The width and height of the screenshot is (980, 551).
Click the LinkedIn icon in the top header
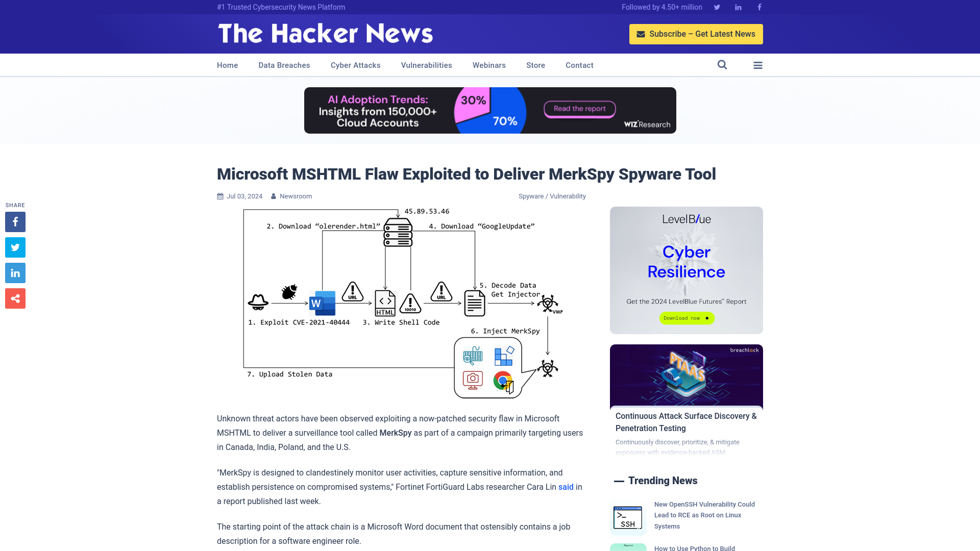tap(738, 7)
